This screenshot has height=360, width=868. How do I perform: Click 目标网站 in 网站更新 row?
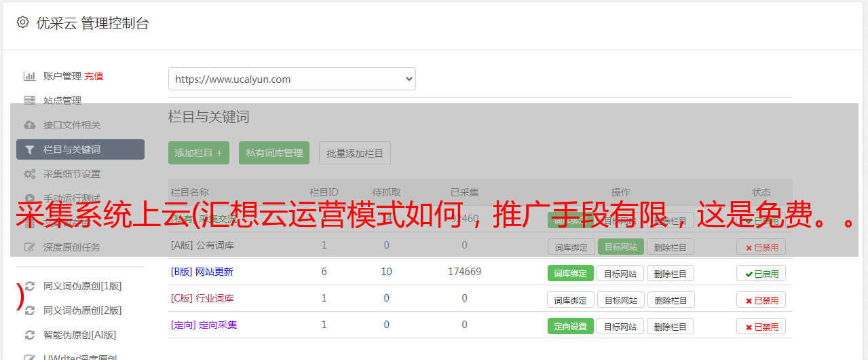point(620,273)
